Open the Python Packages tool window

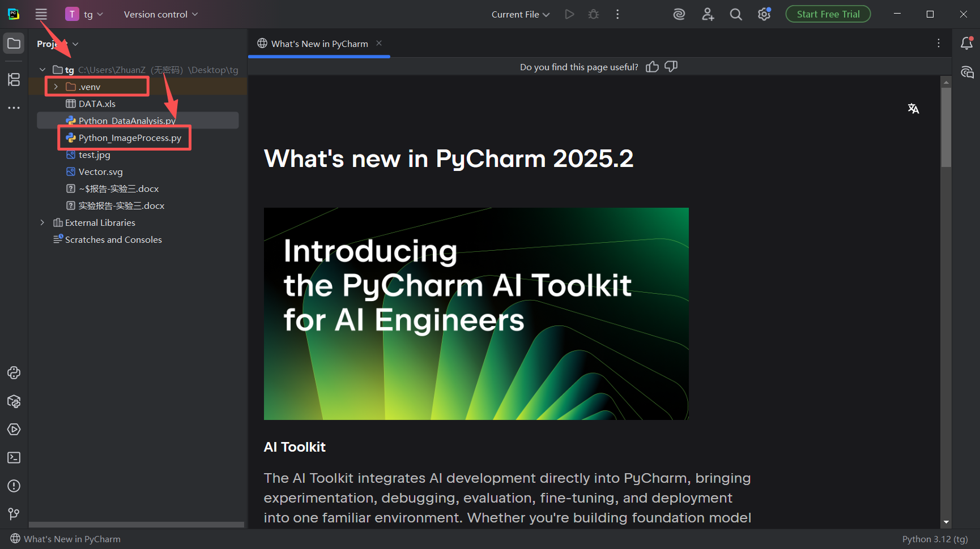point(14,401)
